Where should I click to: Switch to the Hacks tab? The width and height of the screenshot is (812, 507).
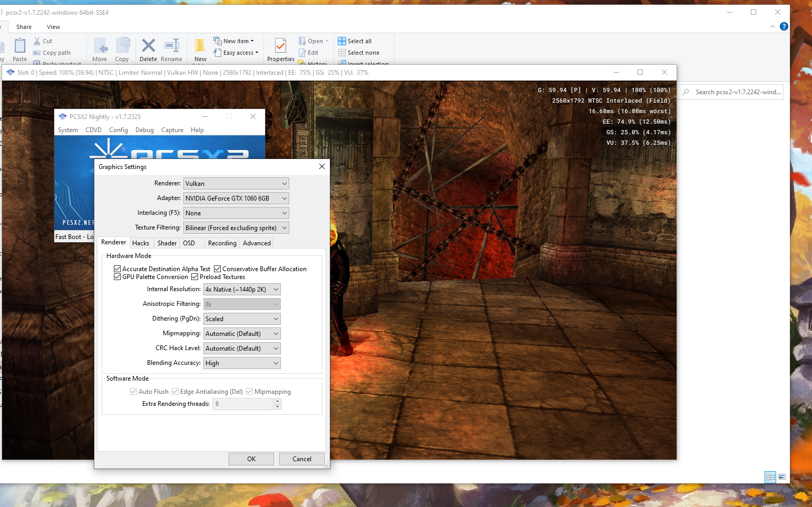click(x=141, y=243)
